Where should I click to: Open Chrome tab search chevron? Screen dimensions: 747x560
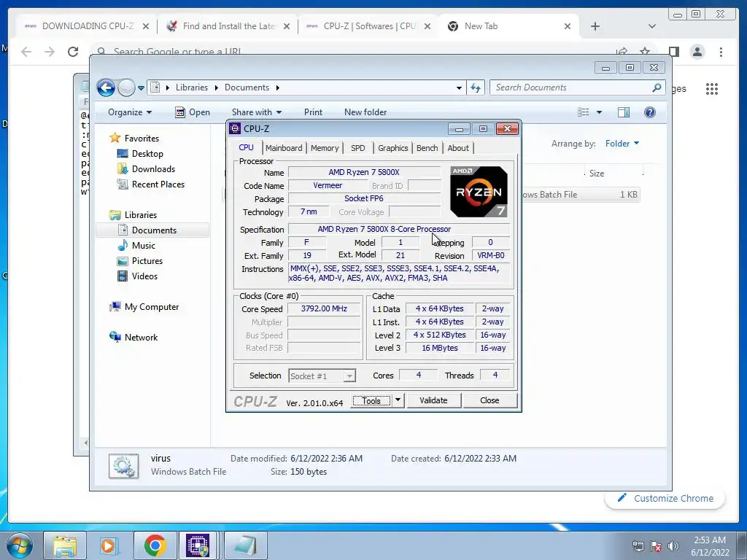pos(651,26)
